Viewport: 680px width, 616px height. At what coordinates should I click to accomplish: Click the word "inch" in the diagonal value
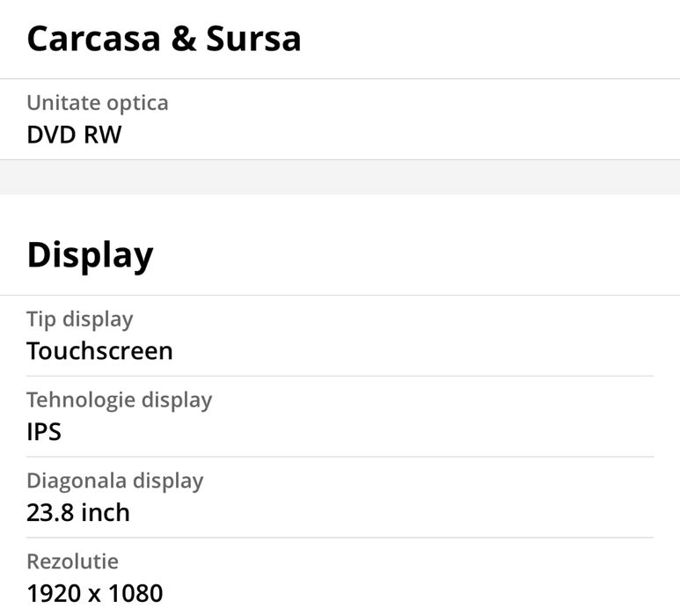pyautogui.click(x=106, y=512)
